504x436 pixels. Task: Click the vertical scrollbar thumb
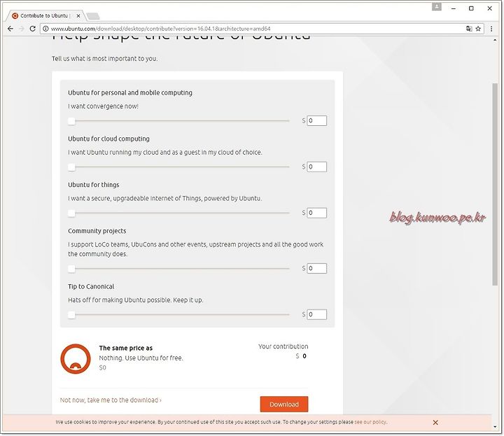[x=495, y=184]
